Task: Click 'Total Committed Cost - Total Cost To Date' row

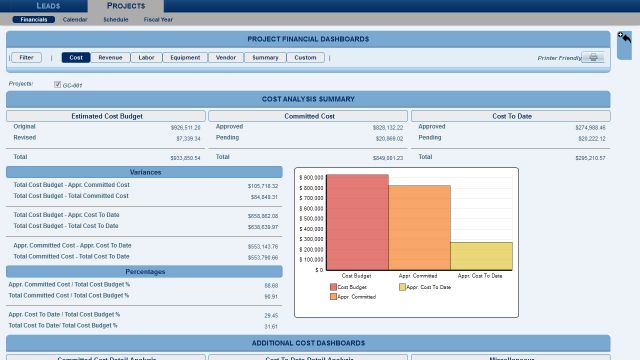Action: [x=144, y=257]
